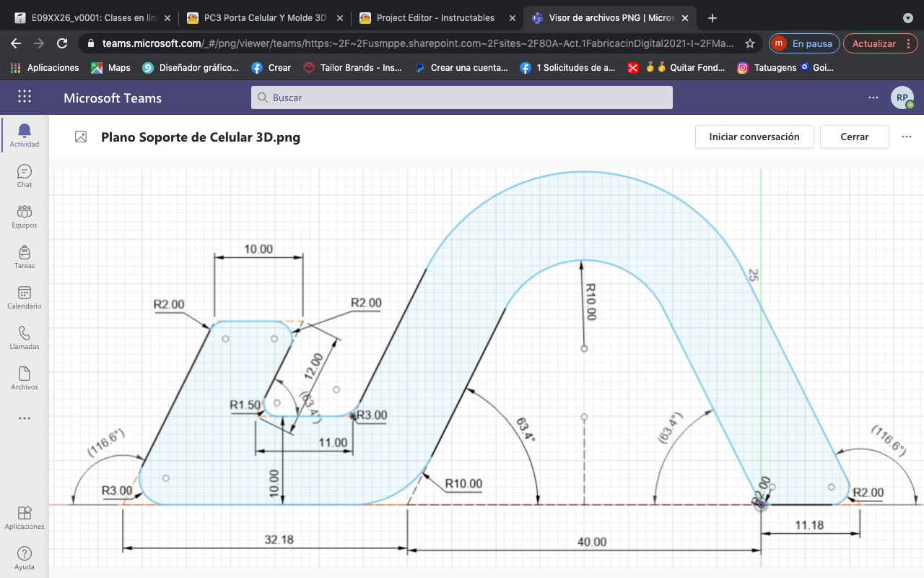924x578 pixels.
Task: Open the Facebook Crear bookmark
Action: coord(271,68)
